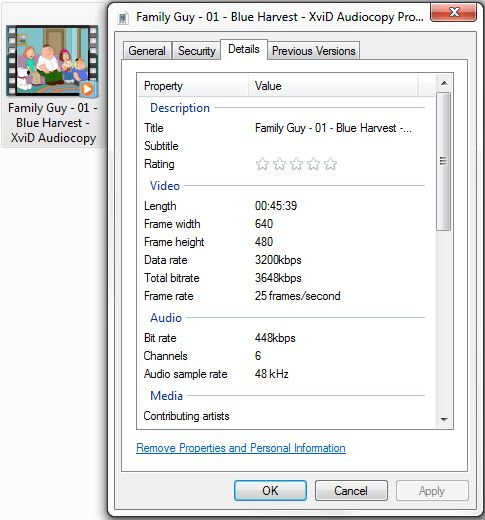Select the sample rate value 48 kHz
This screenshot has width=485, height=520.
(272, 374)
